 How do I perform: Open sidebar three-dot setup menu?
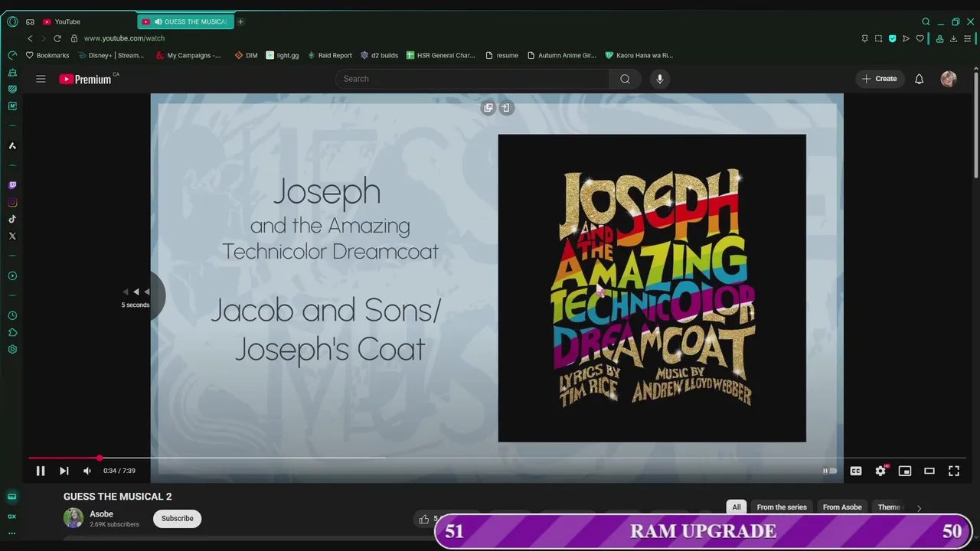pos(12,533)
